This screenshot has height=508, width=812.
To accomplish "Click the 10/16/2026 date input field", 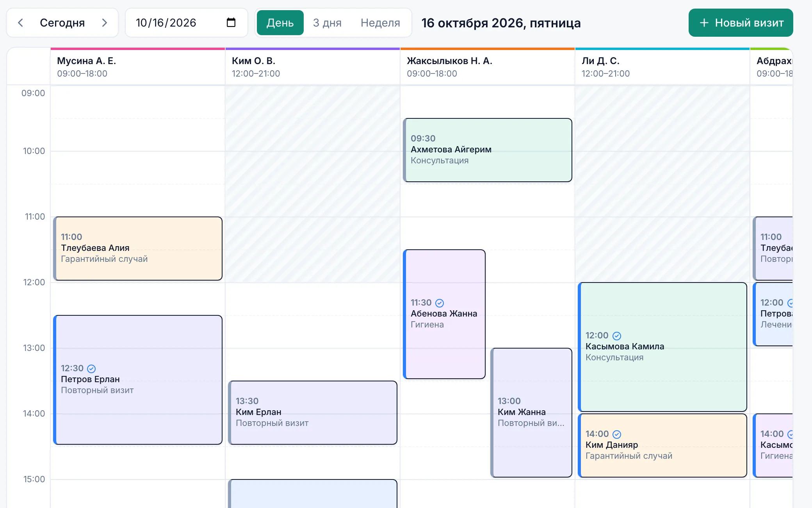I will (x=186, y=23).
